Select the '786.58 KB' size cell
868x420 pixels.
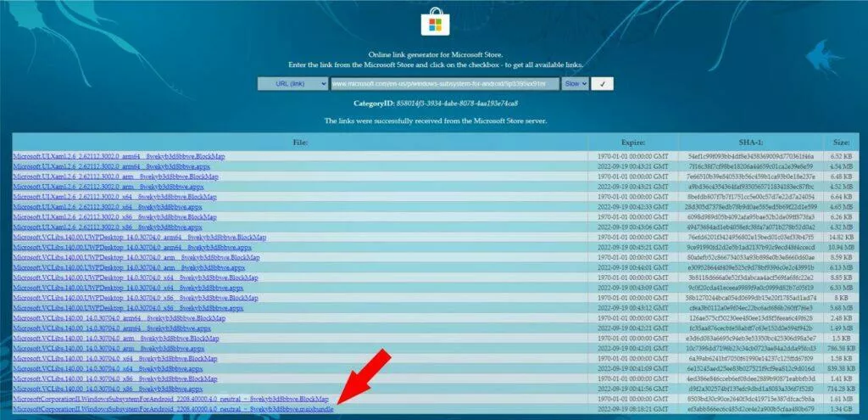click(842, 349)
